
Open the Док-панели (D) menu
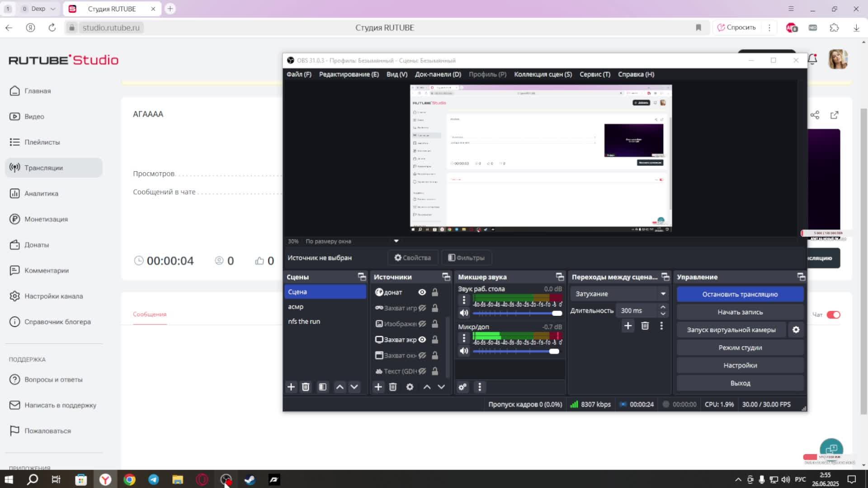tap(438, 74)
